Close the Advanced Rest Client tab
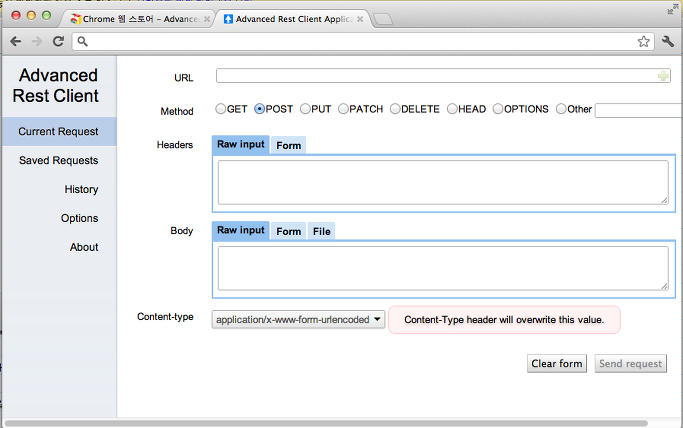This screenshot has height=428, width=683. tap(360, 19)
